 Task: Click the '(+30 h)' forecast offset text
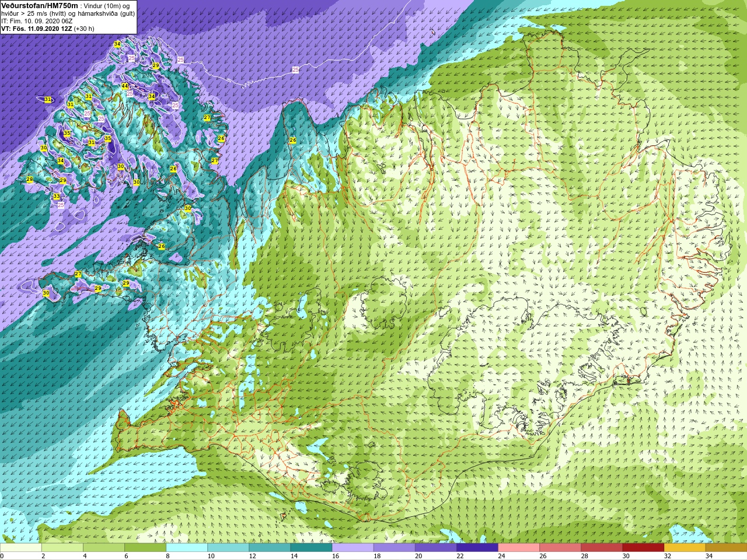point(84,29)
